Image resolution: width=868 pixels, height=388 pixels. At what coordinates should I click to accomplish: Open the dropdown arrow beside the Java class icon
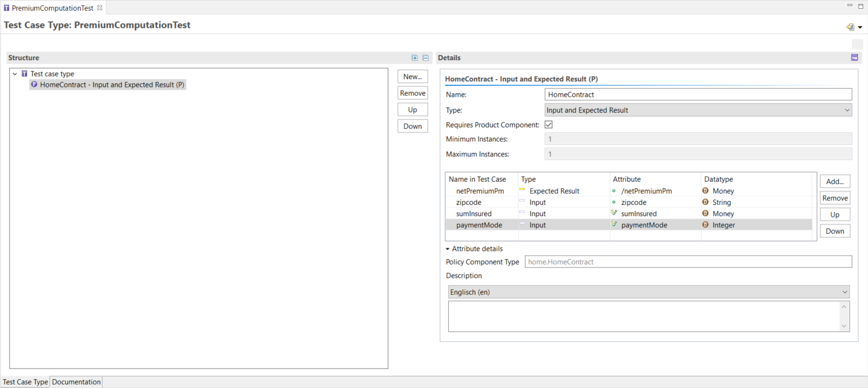coord(859,27)
